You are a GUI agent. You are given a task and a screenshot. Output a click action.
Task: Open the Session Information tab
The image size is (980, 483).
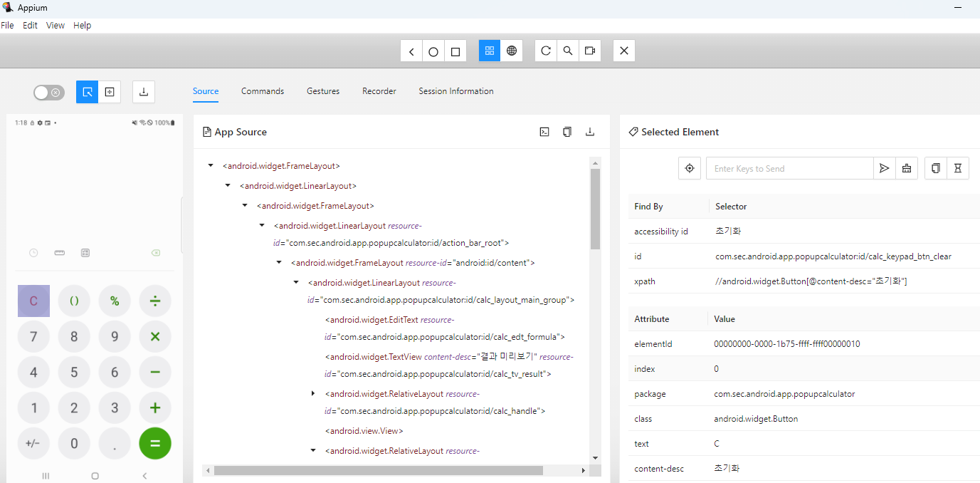point(456,91)
